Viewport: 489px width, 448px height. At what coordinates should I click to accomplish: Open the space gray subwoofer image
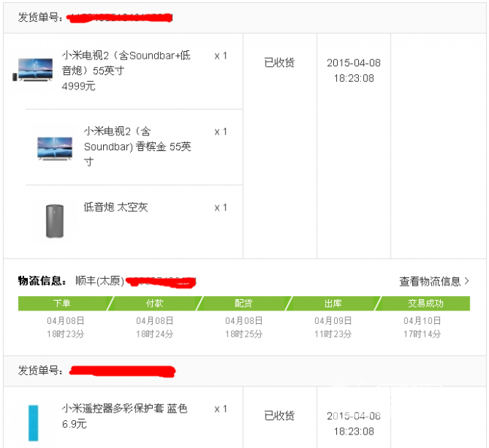(x=55, y=221)
